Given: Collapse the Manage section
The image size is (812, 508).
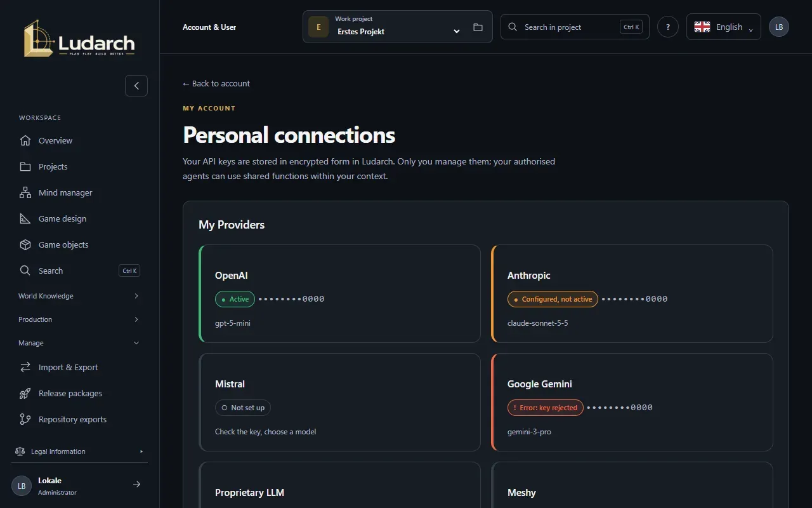Looking at the screenshot, I should click(x=79, y=343).
